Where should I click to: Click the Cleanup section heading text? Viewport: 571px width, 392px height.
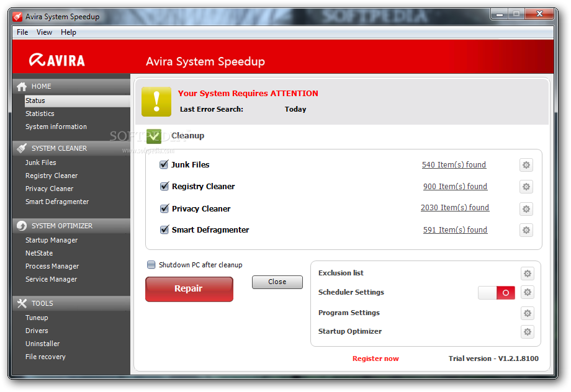(x=187, y=136)
